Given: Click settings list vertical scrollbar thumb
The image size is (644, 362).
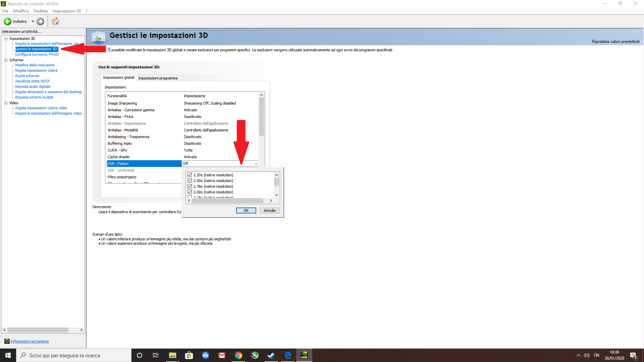Looking at the screenshot, I should 261,117.
